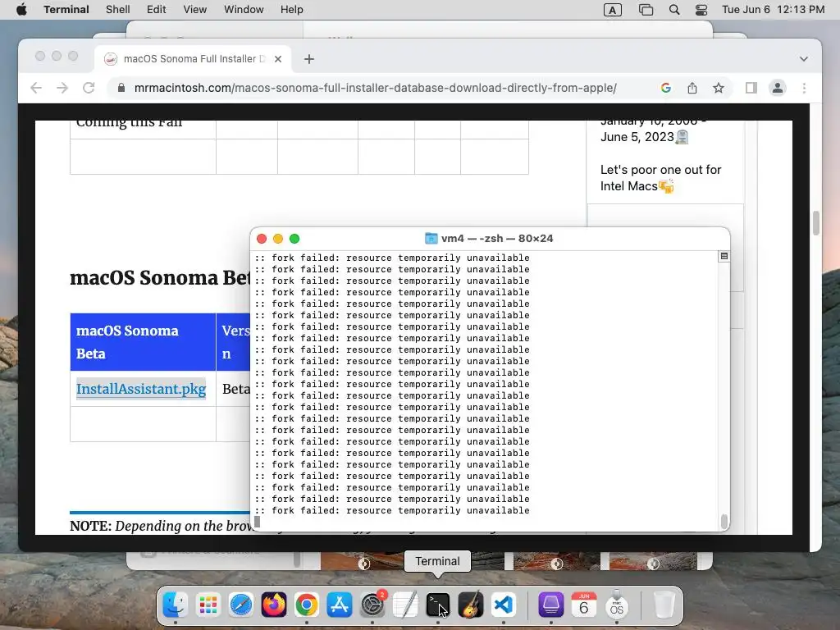Viewport: 840px width, 630px height.
Task: Go forward in Chrome's navigation
Action: point(62,88)
